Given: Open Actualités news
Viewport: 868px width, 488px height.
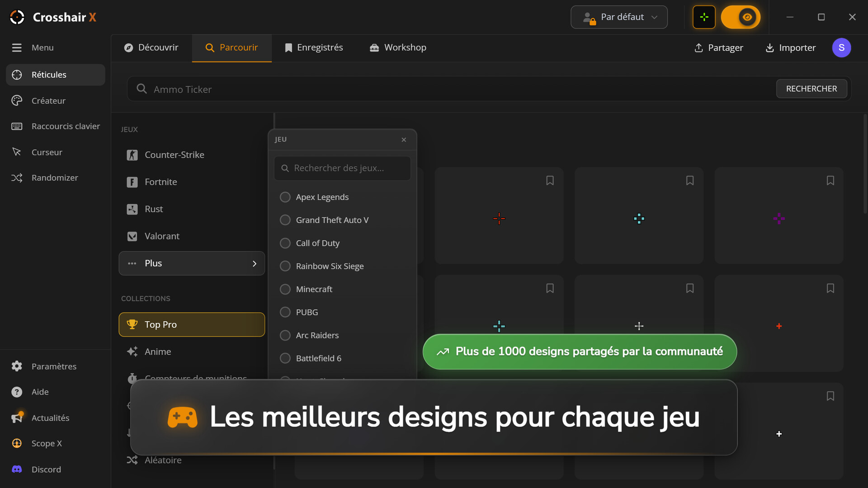Looking at the screenshot, I should pos(56,418).
